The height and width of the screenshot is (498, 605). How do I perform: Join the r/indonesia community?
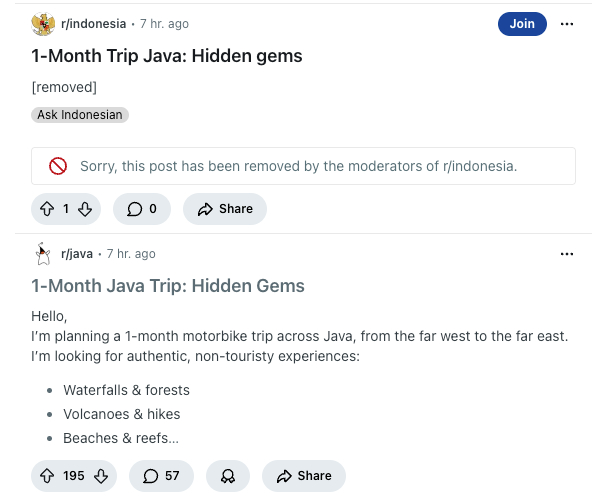pos(522,24)
